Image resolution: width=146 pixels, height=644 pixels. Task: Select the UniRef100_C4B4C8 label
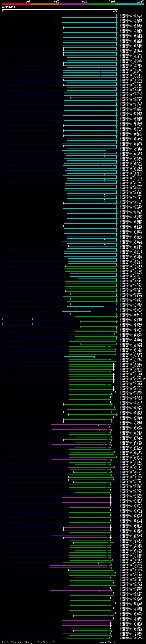pos(131,359)
